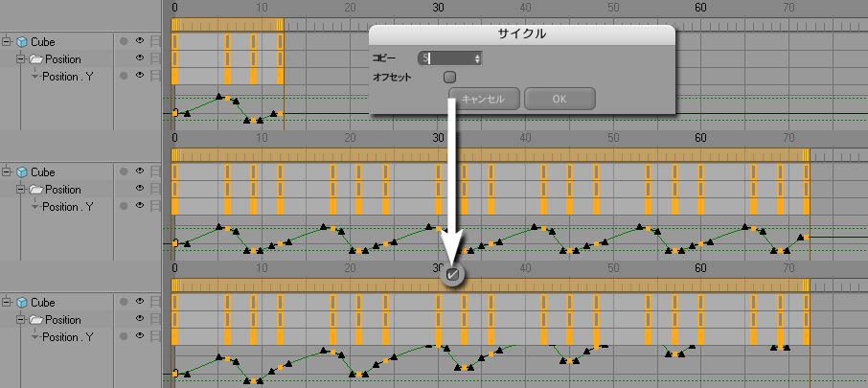Click frame 10 on the top panel's ruler
The width and height of the screenshot is (868, 388).
pos(262,8)
